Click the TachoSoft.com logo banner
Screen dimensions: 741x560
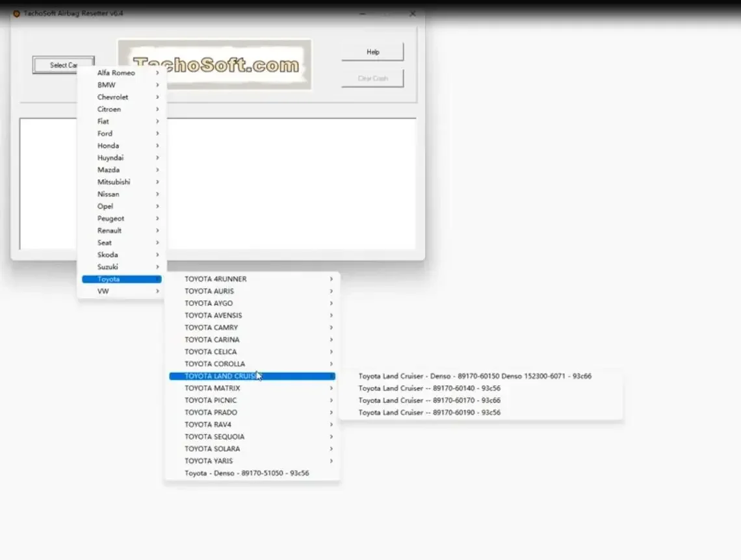point(214,65)
